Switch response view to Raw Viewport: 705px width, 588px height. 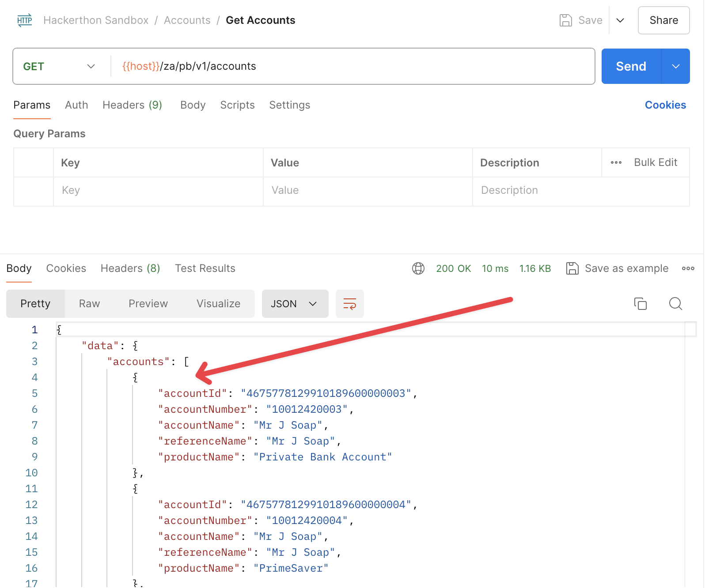click(x=89, y=304)
